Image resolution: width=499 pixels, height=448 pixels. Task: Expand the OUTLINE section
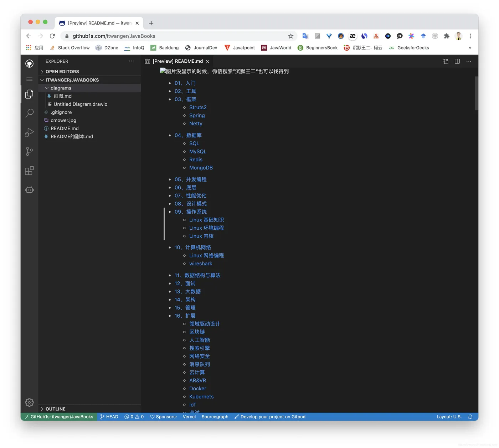(x=89, y=409)
